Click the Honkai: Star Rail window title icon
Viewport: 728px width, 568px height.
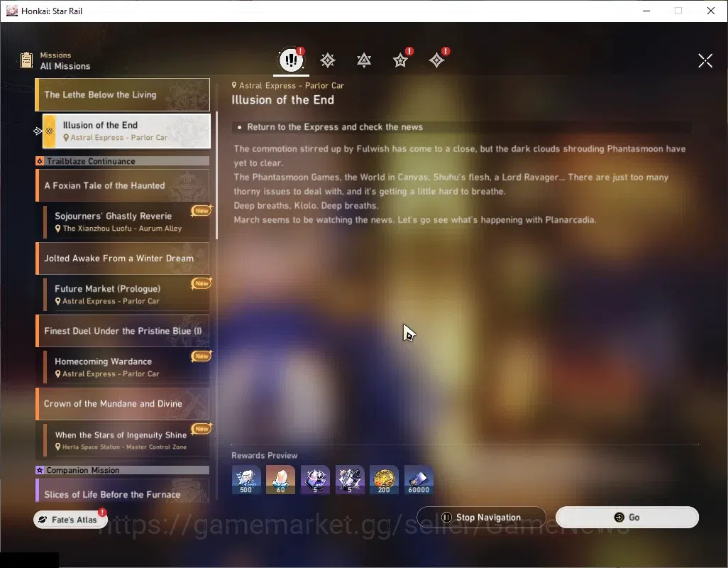11,11
